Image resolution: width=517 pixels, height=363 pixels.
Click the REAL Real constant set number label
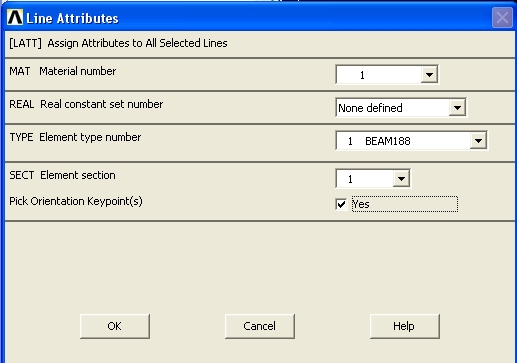pyautogui.click(x=86, y=104)
